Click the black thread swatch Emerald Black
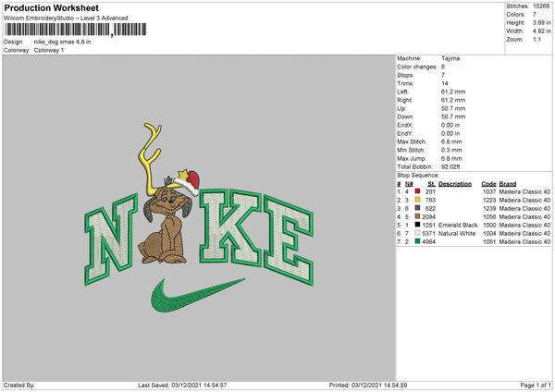 418,225
